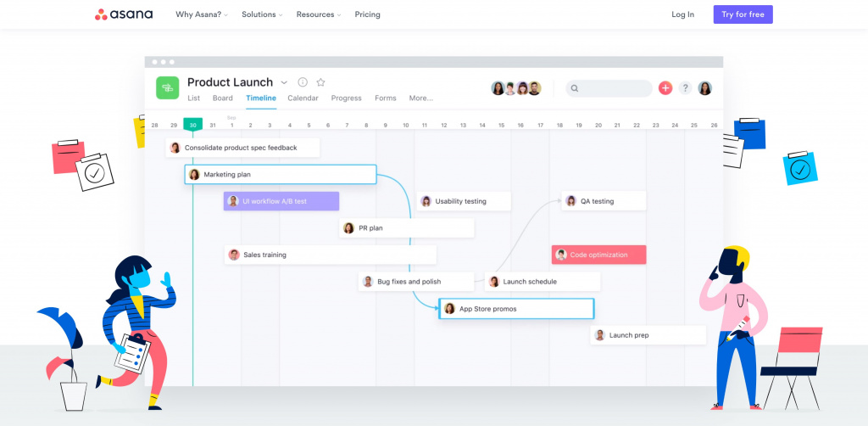Open the Forms tab
This screenshot has height=426, width=868.
coord(386,98)
